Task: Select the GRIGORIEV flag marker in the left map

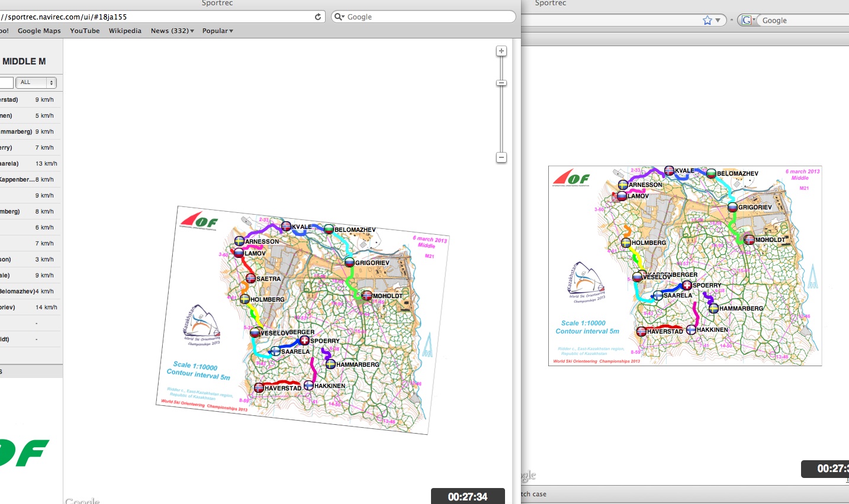Action: coord(349,263)
